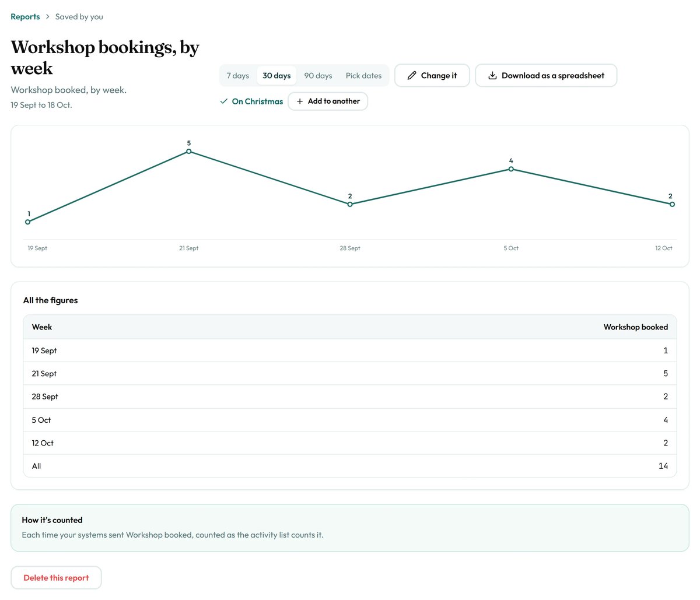Click the value 4 in 5 Oct row
Image resolution: width=700 pixels, height=600 pixels.
click(x=666, y=420)
